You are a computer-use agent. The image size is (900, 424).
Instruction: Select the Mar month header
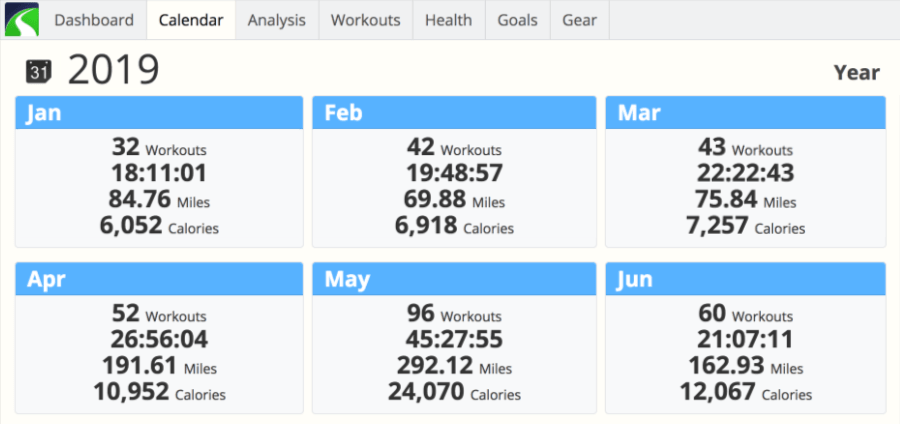click(746, 112)
